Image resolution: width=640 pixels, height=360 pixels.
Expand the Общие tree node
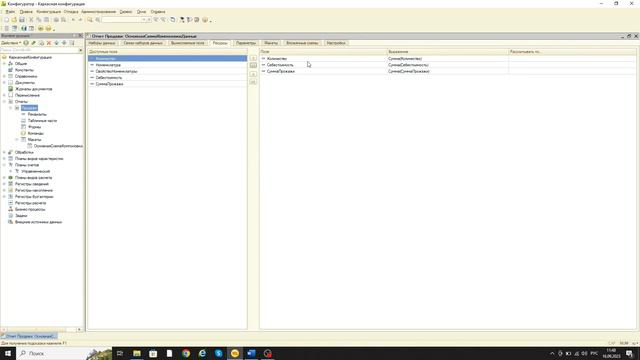click(4, 64)
